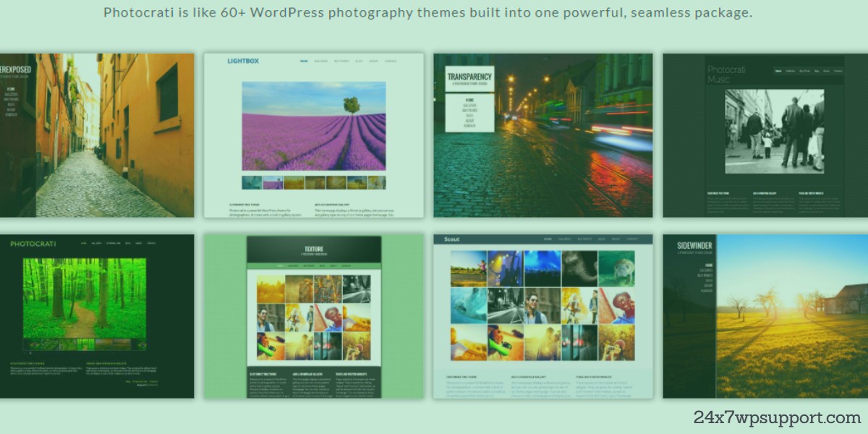Open the Photocrati Music theme preview

[765, 135]
